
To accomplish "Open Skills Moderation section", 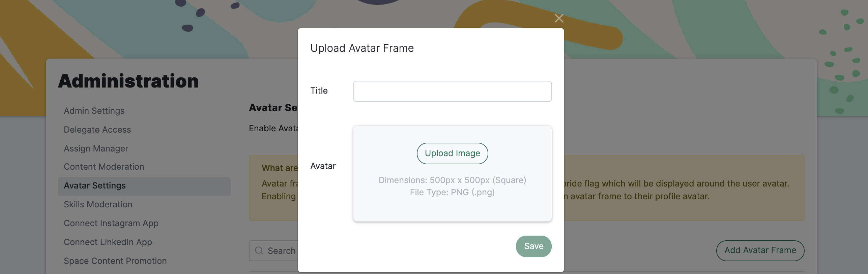I will coord(98,204).
